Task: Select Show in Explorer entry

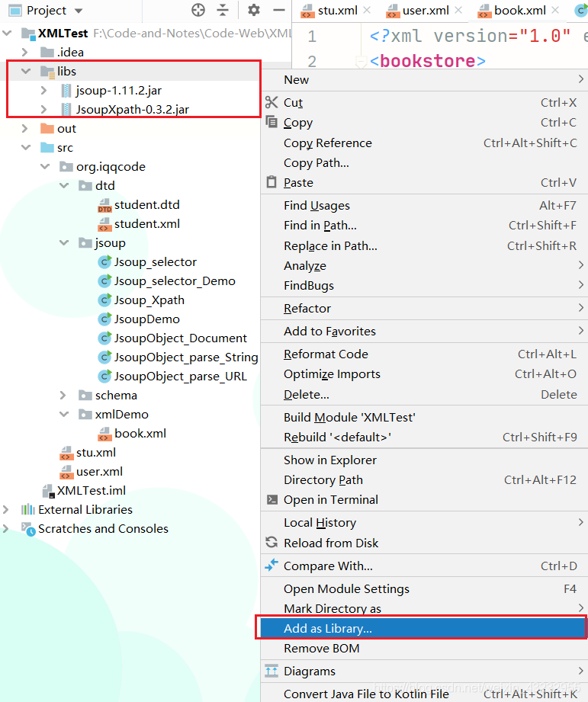Action: tap(424, 460)
